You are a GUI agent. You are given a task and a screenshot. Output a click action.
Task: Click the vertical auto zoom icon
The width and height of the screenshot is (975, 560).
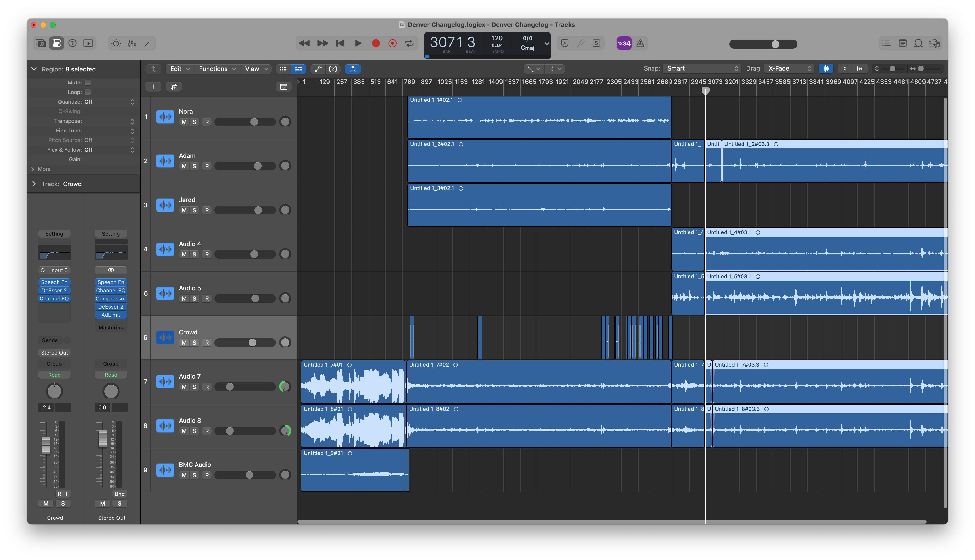845,68
